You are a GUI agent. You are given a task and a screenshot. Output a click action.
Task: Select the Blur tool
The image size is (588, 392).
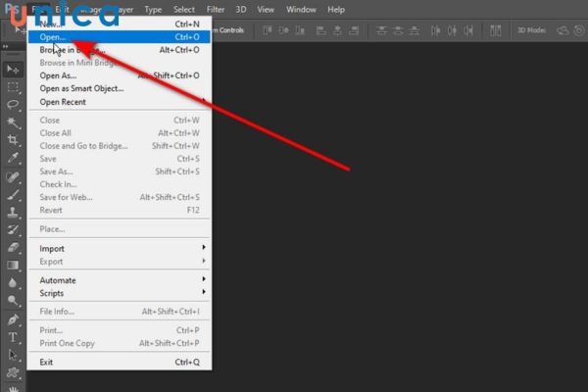13,283
